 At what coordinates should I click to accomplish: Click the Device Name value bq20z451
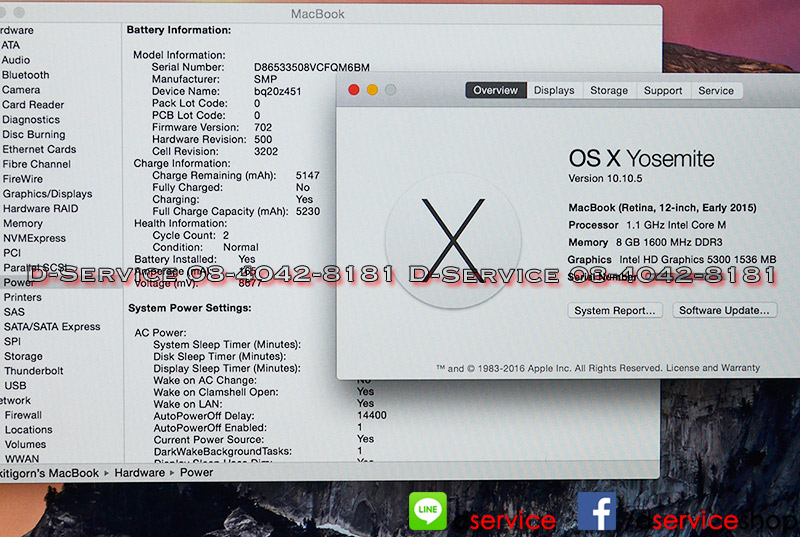click(278, 91)
